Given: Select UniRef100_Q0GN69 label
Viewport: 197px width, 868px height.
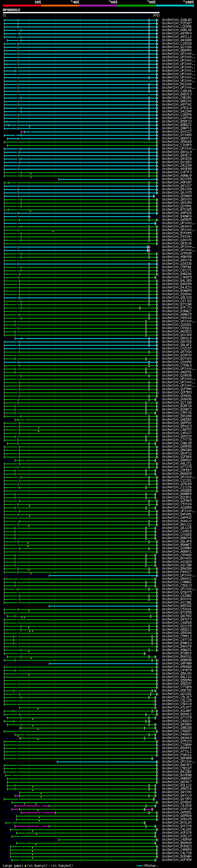Looking at the screenshot, I should point(176,196).
